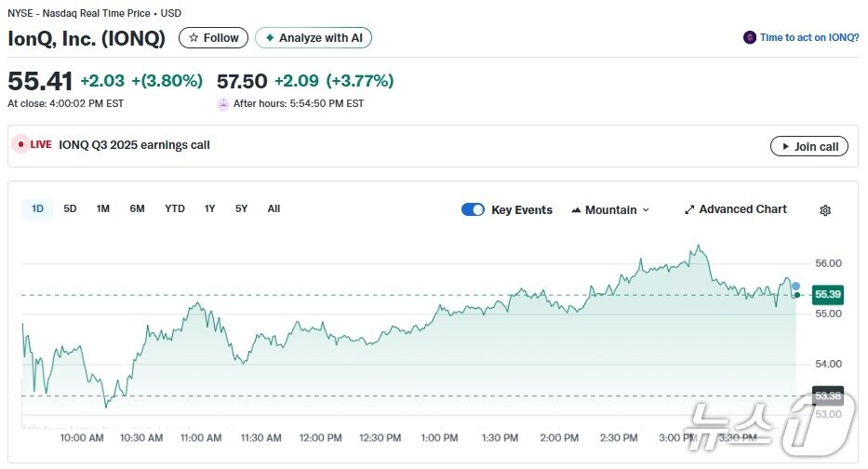Switch to the 5D time range

click(70, 208)
